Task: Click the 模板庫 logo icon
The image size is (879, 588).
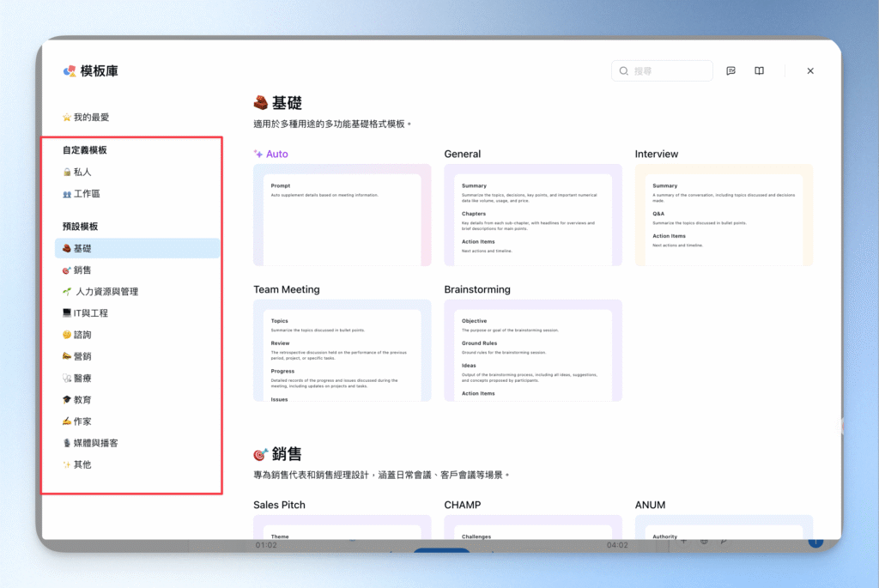Action: coord(70,70)
